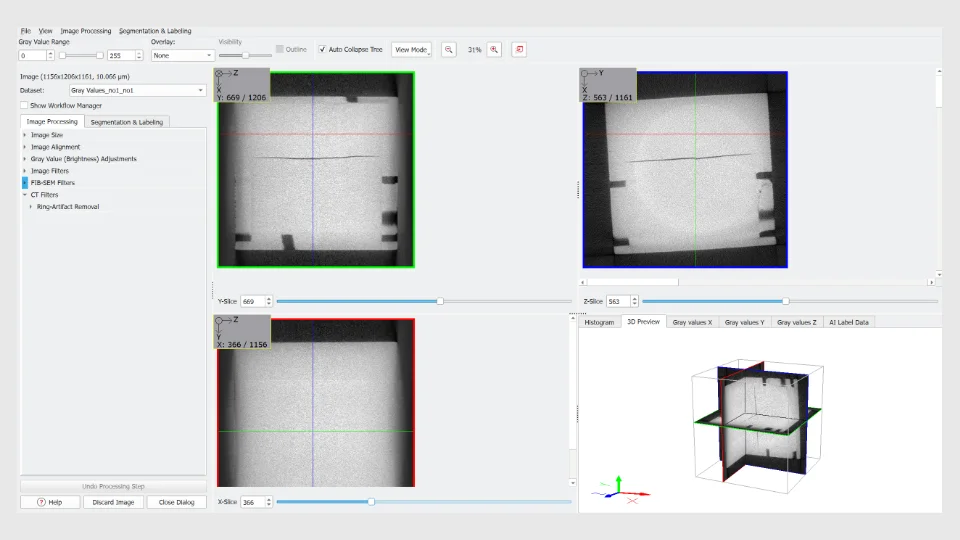
Task: Switch to the Gray values Y tab
Action: pos(744,322)
